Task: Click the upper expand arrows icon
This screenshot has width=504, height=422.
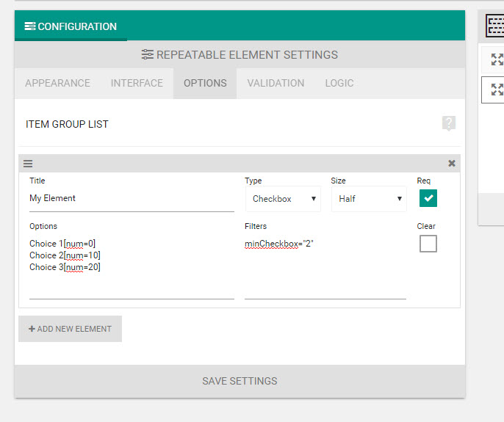Action: (497, 59)
